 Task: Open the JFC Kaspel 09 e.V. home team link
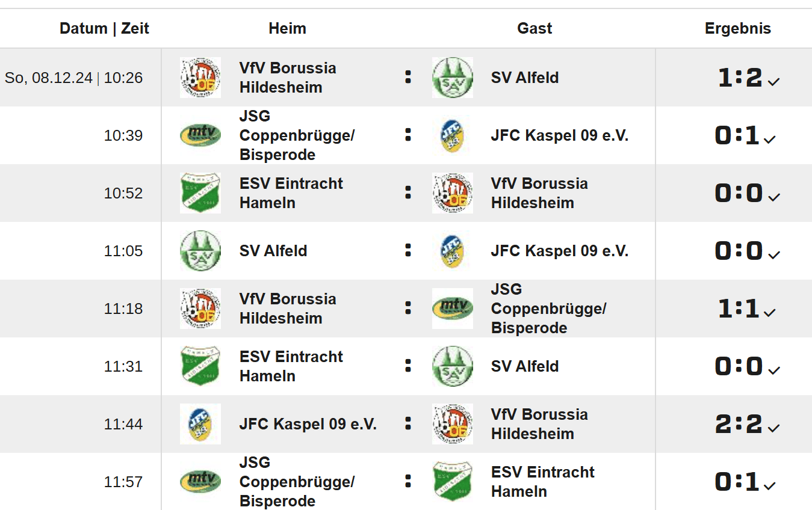pyautogui.click(x=308, y=424)
